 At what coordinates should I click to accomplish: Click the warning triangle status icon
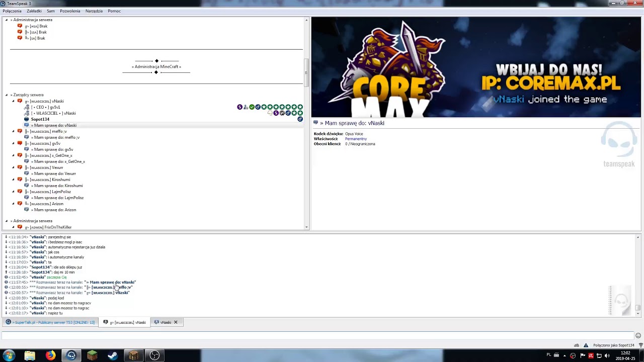click(586, 345)
